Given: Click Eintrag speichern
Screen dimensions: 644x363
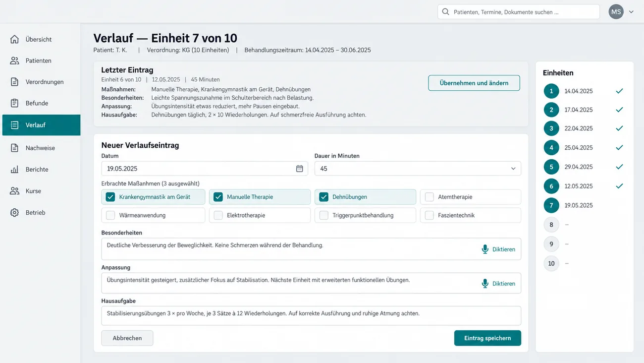Looking at the screenshot, I should pyautogui.click(x=487, y=338).
